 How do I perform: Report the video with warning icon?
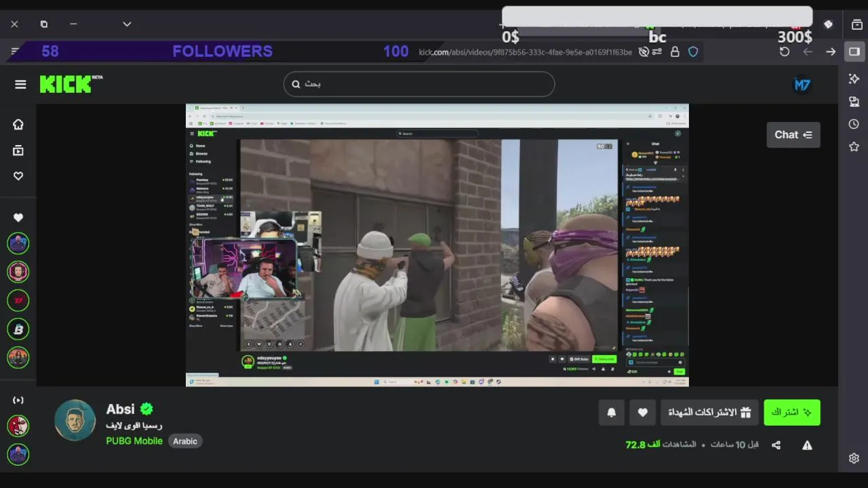[807, 445]
